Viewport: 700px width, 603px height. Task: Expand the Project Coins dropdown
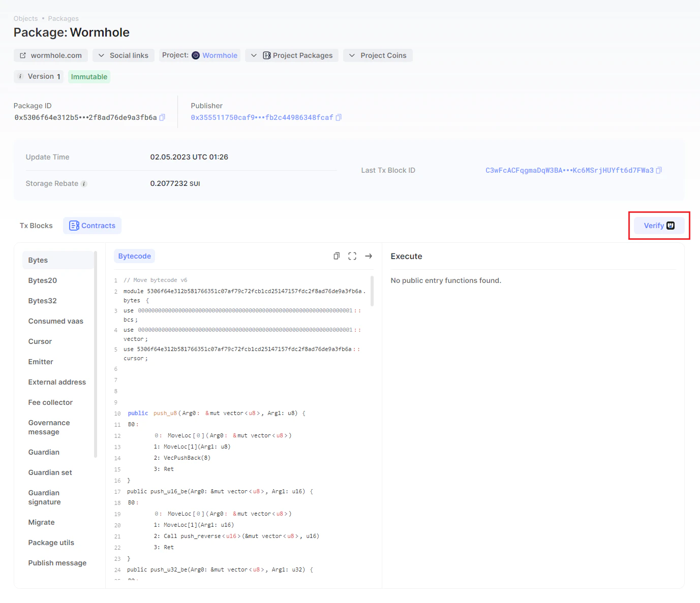pos(378,55)
